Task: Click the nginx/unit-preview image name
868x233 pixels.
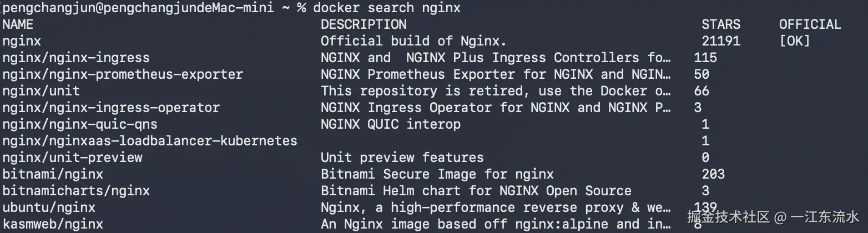Action: [72, 158]
